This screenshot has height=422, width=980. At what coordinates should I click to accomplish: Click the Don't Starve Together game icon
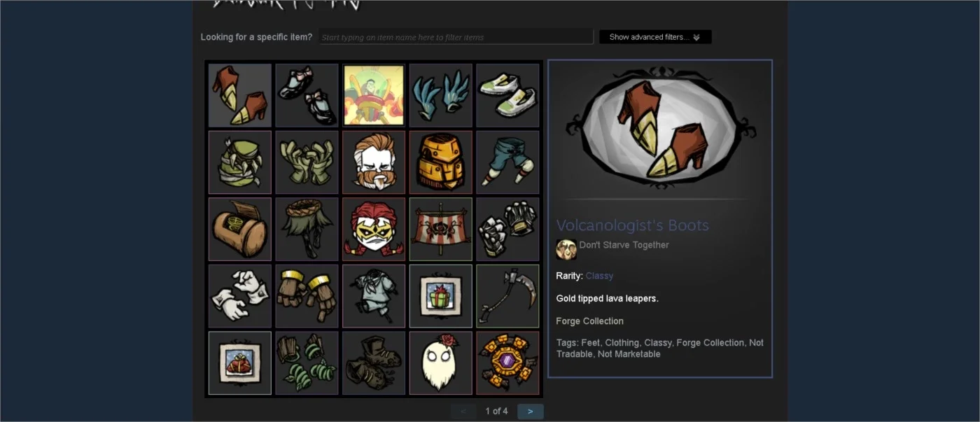566,249
